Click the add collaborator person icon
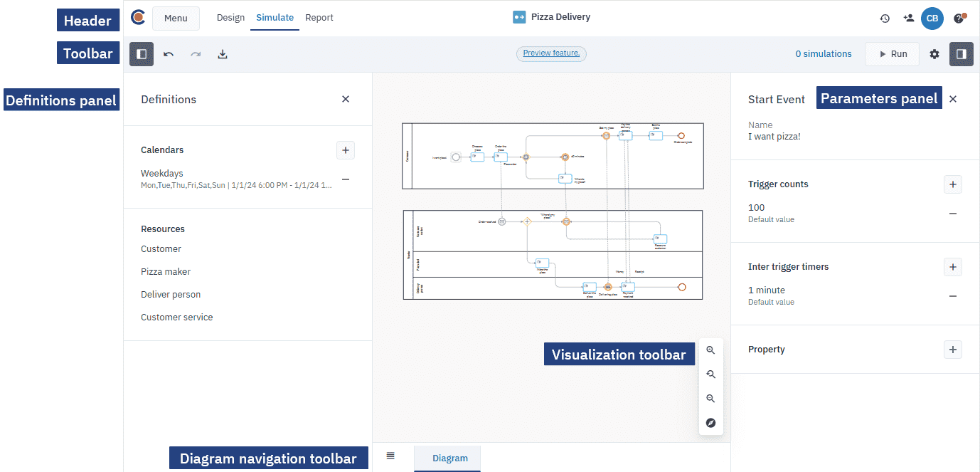 908,19
